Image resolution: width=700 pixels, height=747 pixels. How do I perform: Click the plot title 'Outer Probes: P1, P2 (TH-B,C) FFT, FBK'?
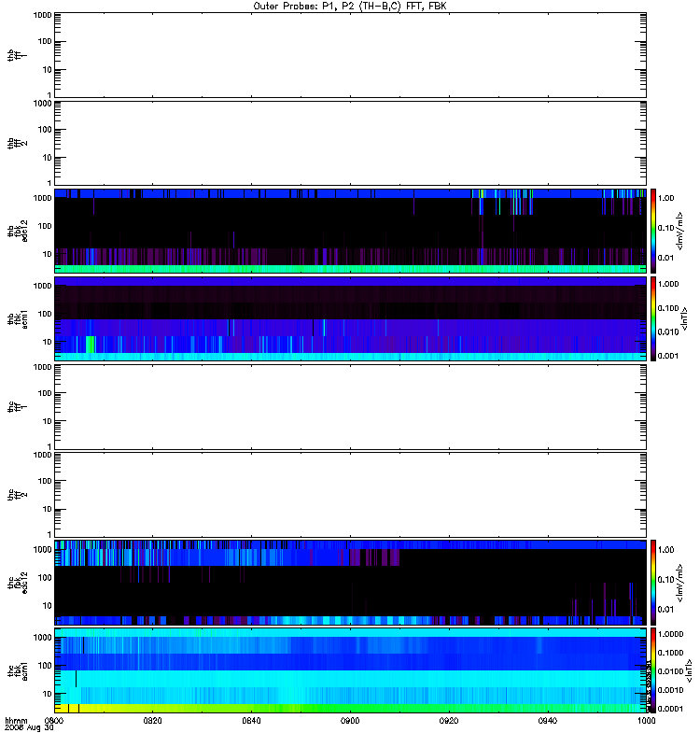coord(350,7)
